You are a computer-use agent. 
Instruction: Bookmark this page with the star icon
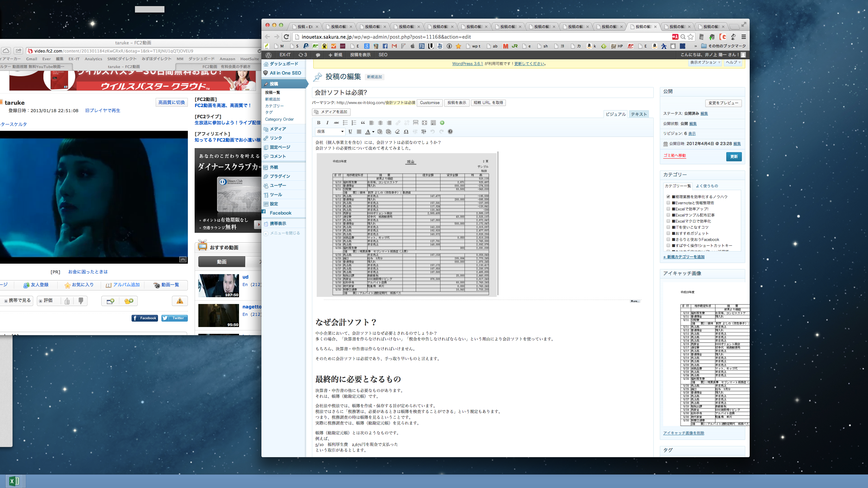coord(691,37)
